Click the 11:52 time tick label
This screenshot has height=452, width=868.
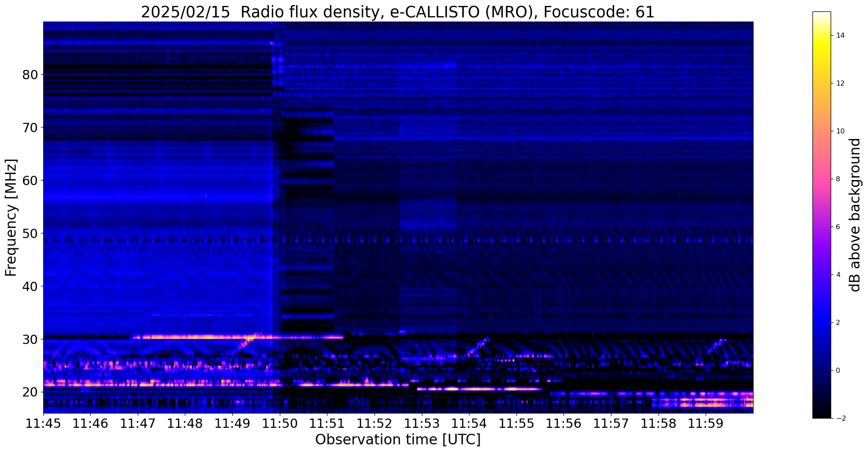(x=374, y=424)
